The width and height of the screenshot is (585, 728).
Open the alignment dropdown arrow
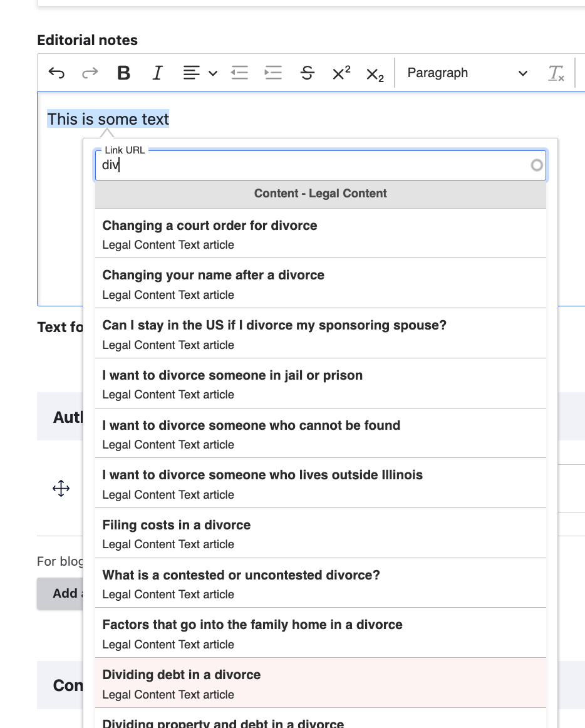213,73
